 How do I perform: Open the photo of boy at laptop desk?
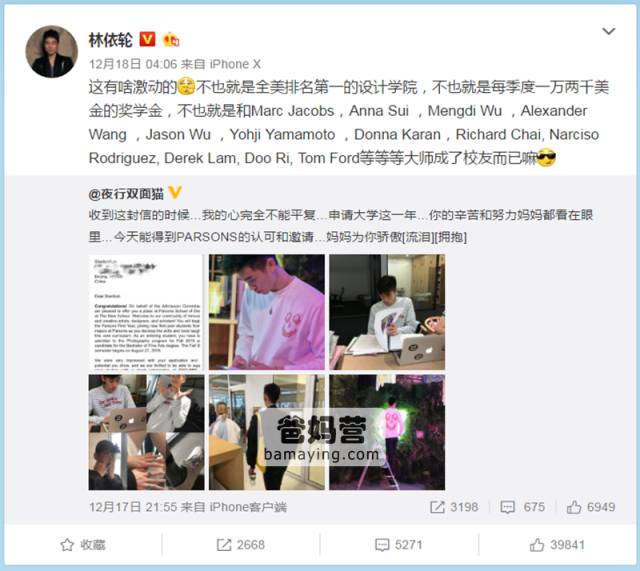tap(387, 312)
